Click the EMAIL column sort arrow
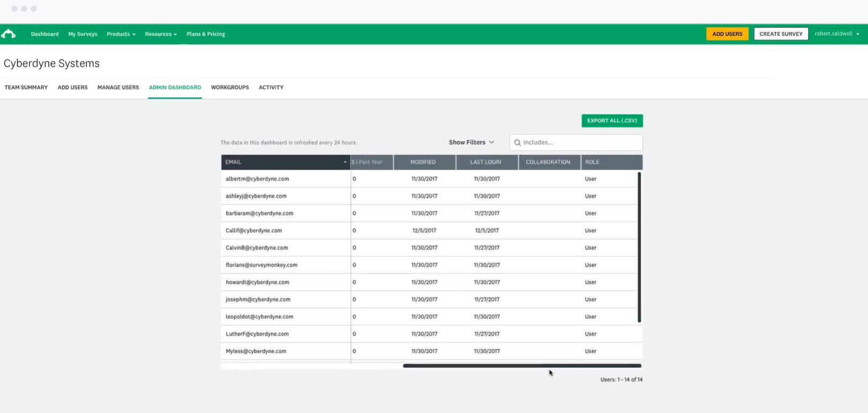Viewport: 868px width, 413px height. point(345,162)
